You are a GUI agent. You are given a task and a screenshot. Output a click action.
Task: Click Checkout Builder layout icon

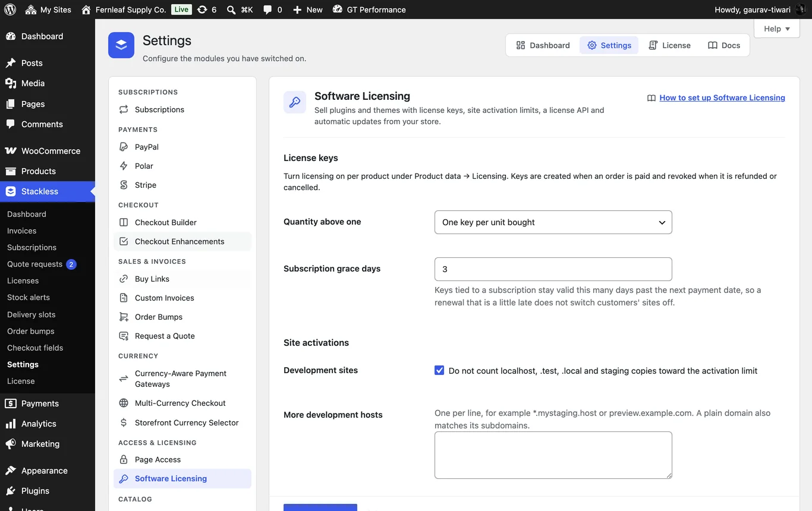124,222
